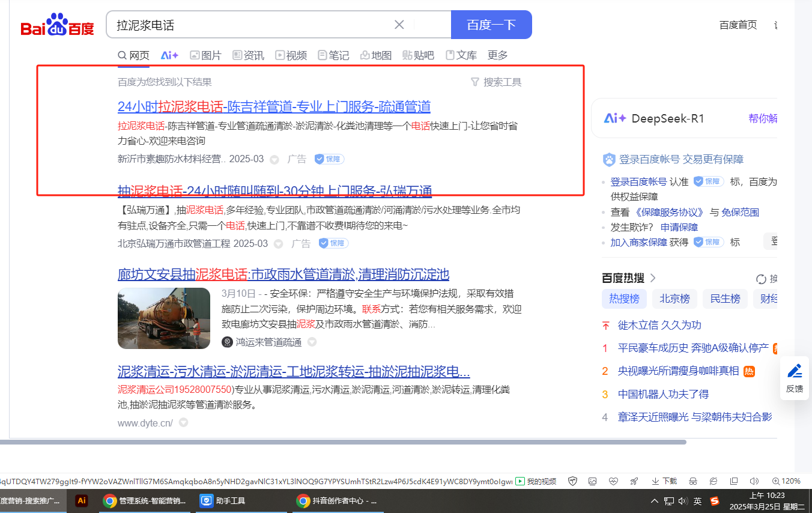Open the 搜索工具 filter option
This screenshot has width=812, height=513.
[x=496, y=82]
